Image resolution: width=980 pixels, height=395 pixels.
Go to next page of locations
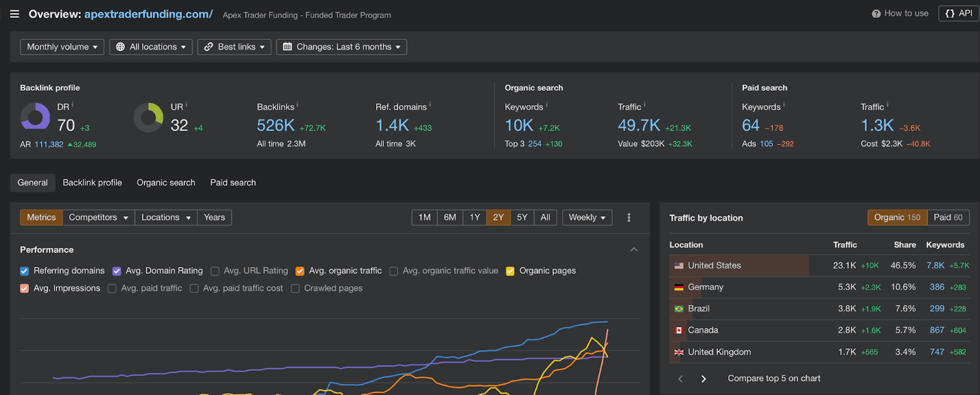click(x=704, y=379)
